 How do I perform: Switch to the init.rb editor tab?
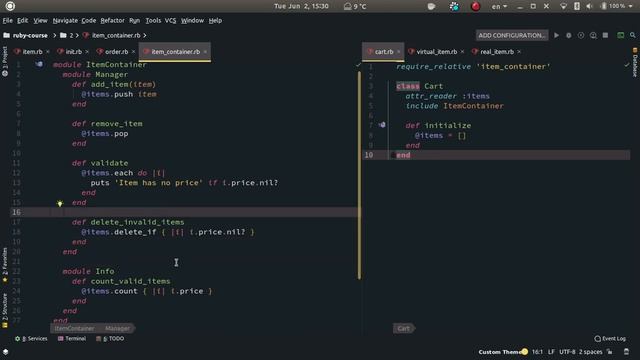(73, 52)
